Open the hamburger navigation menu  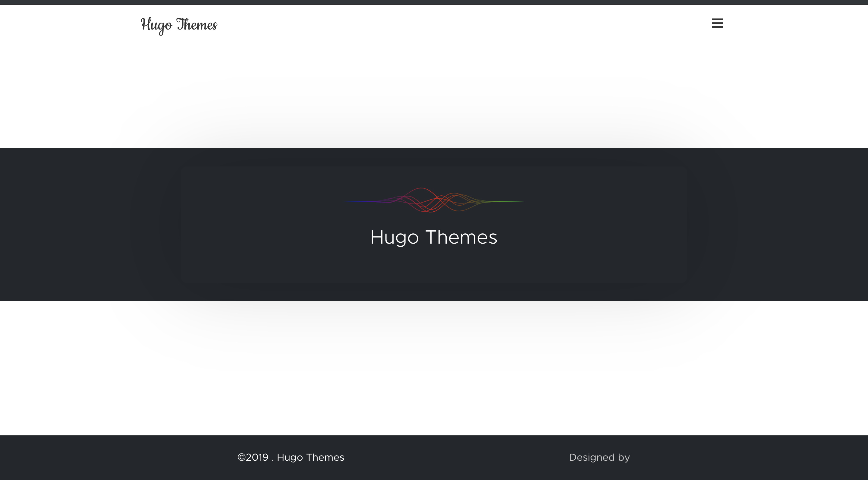[717, 23]
